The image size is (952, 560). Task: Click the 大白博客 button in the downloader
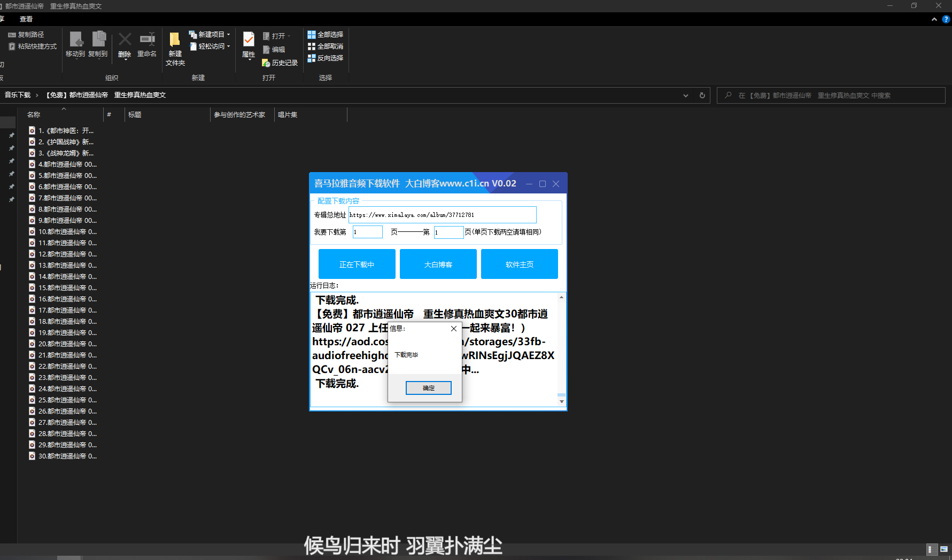(x=438, y=264)
